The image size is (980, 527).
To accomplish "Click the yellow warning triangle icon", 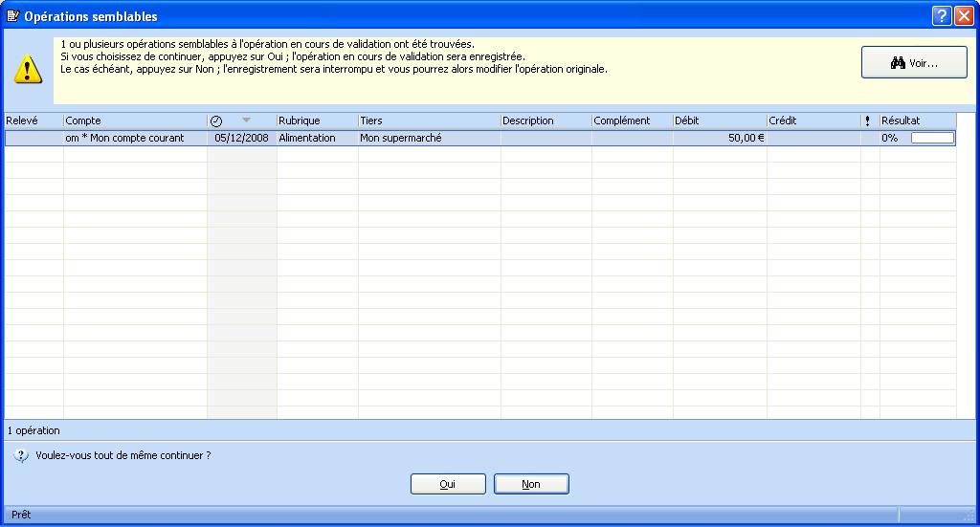I will pos(28,69).
